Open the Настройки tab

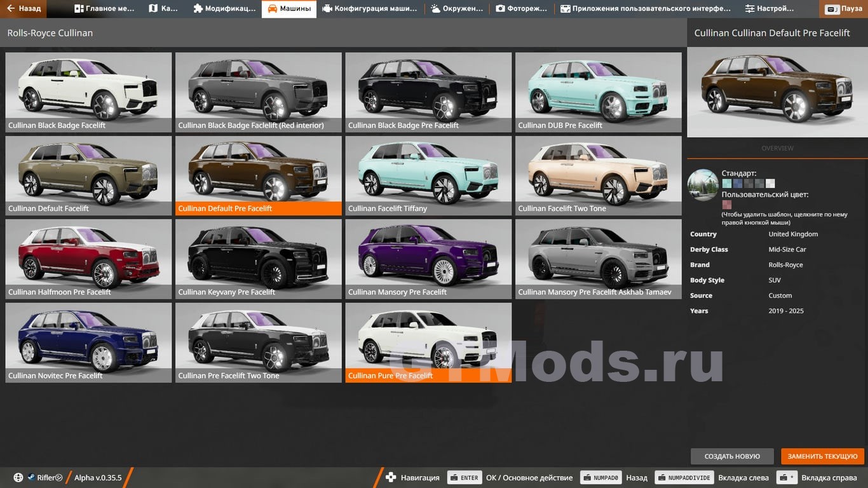(770, 9)
